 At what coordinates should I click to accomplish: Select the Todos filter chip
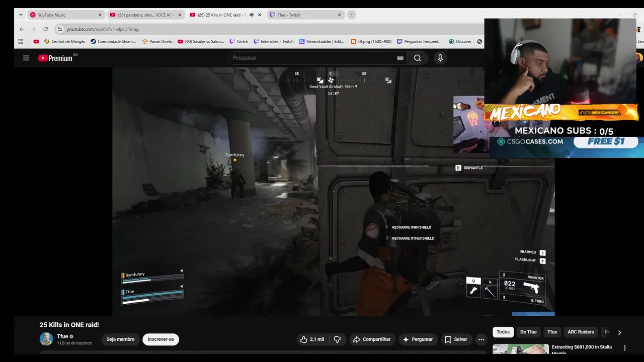pos(503,332)
